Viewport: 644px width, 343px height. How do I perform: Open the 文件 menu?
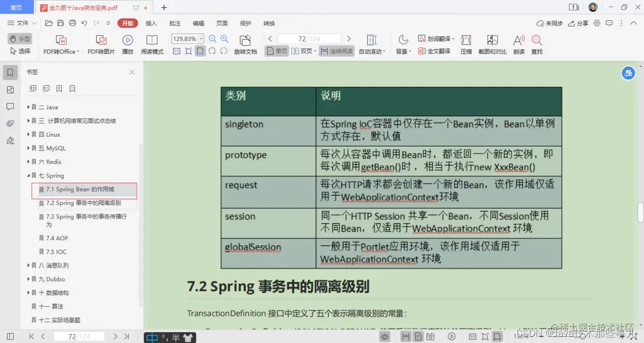[22, 23]
